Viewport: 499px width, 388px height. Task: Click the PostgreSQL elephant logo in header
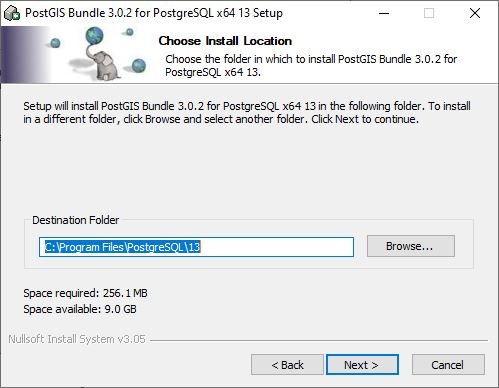[x=105, y=63]
